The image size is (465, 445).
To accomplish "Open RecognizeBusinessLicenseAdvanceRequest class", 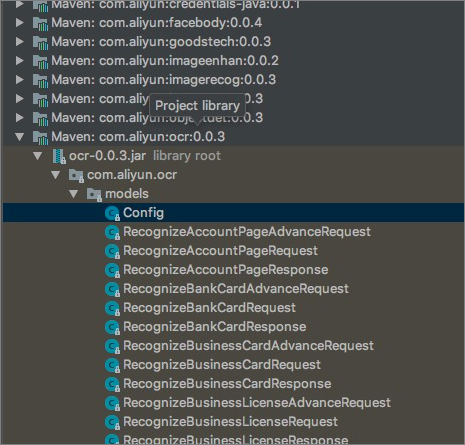I will click(x=257, y=403).
